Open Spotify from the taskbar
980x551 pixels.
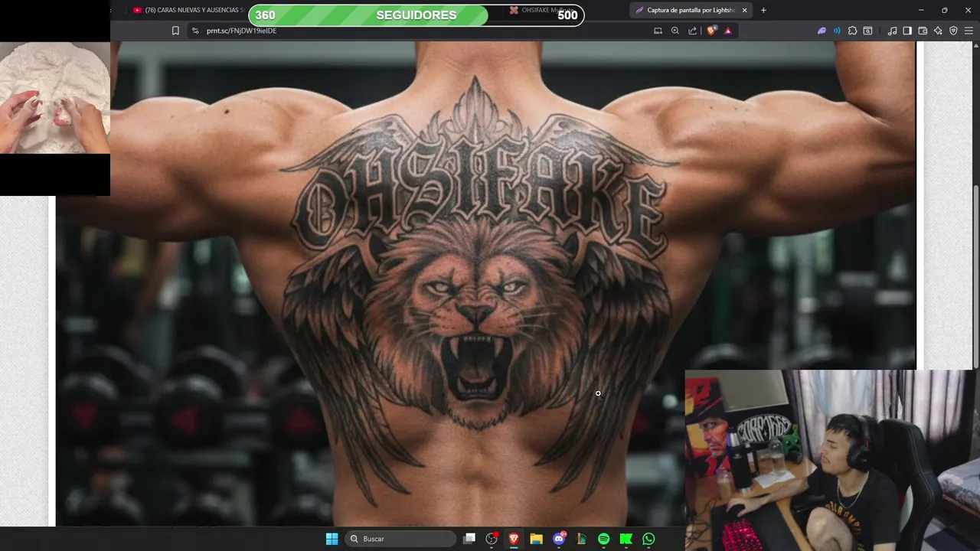coord(603,539)
